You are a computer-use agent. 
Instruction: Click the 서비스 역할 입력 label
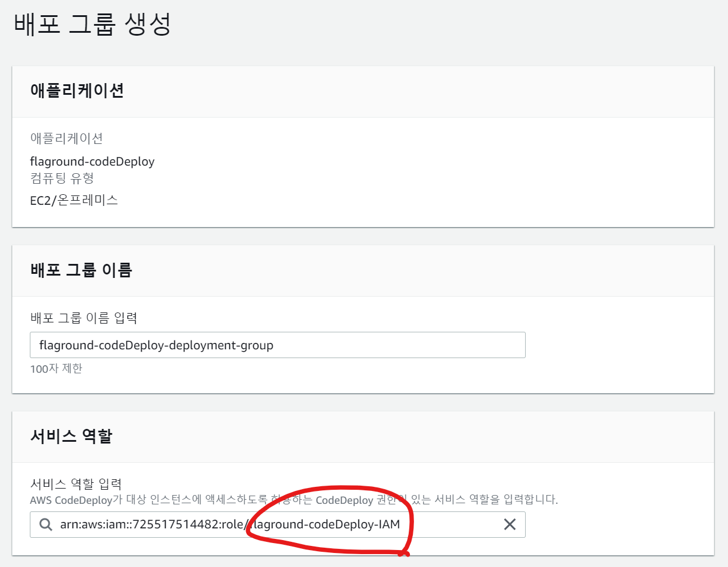pyautogui.click(x=76, y=484)
